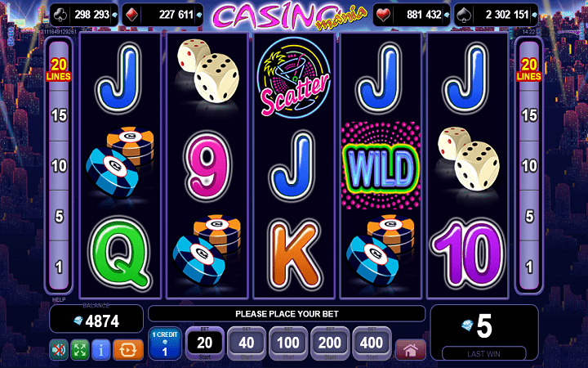Select the spades jackpot counter
This screenshot has width=588, height=368.
[x=497, y=15]
